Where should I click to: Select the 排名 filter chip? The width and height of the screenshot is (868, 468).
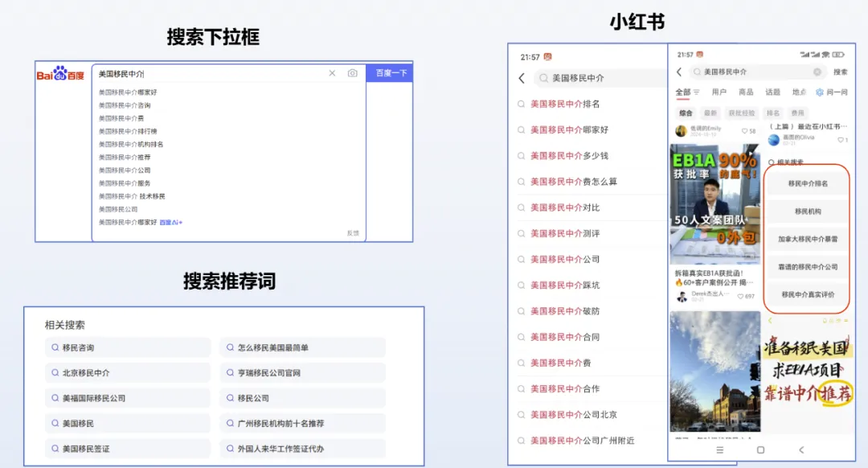point(773,113)
